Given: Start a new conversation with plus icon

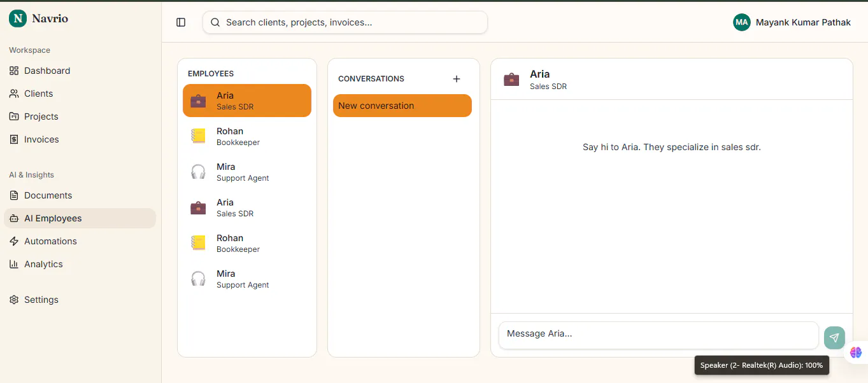Looking at the screenshot, I should pos(456,79).
